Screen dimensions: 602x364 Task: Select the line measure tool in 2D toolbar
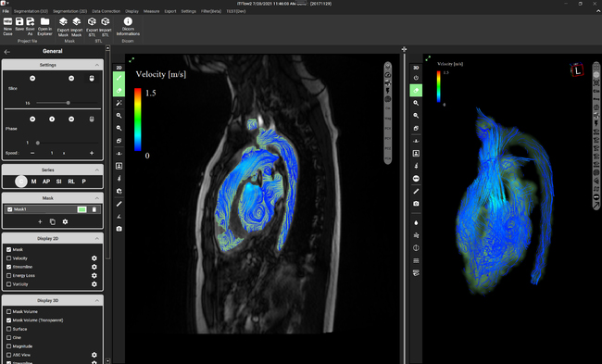pyautogui.click(x=119, y=204)
